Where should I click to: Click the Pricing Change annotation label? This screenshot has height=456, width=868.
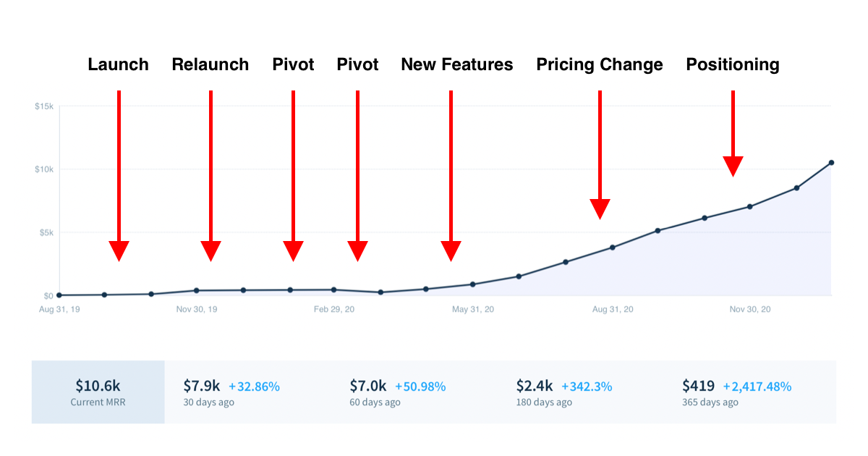pos(599,64)
